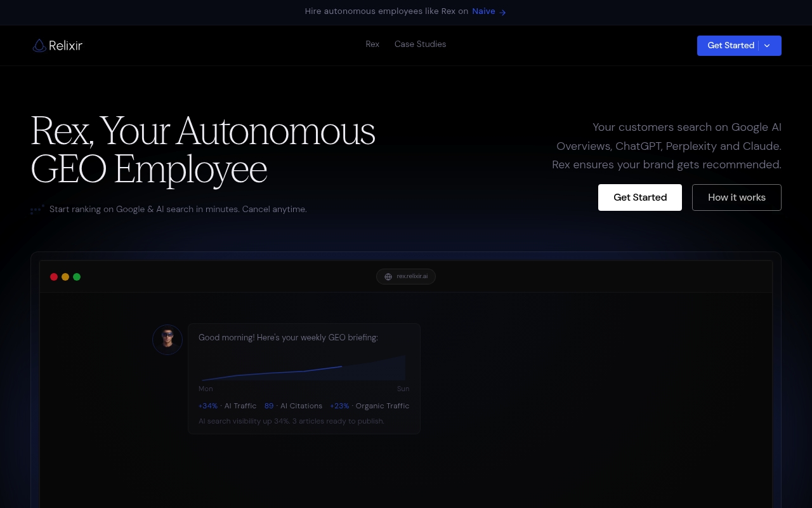Viewport: 812px width, 508px height.
Task: Click the green window dot
Action: pyautogui.click(x=77, y=277)
